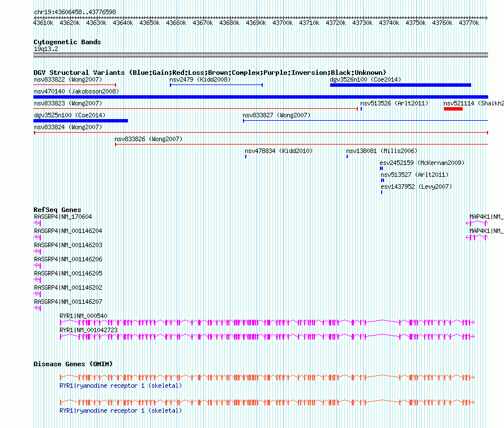Click the RefSeq Genes track title
This screenshot has height=428, width=504.
pos(58,210)
